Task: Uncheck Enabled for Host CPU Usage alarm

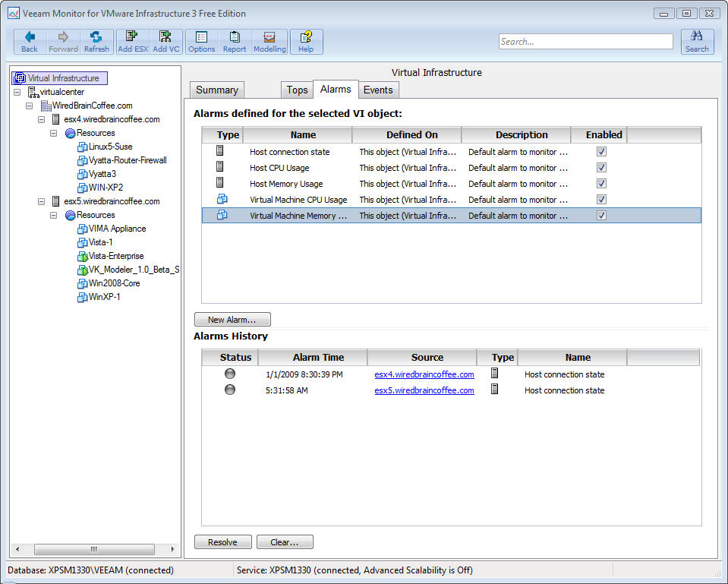Action: 601,168
